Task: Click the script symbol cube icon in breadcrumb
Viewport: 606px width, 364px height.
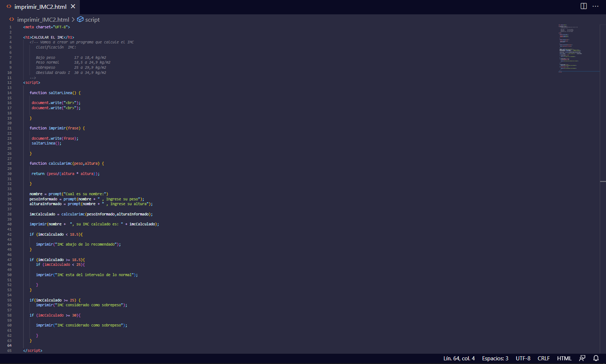Action: pyautogui.click(x=80, y=19)
